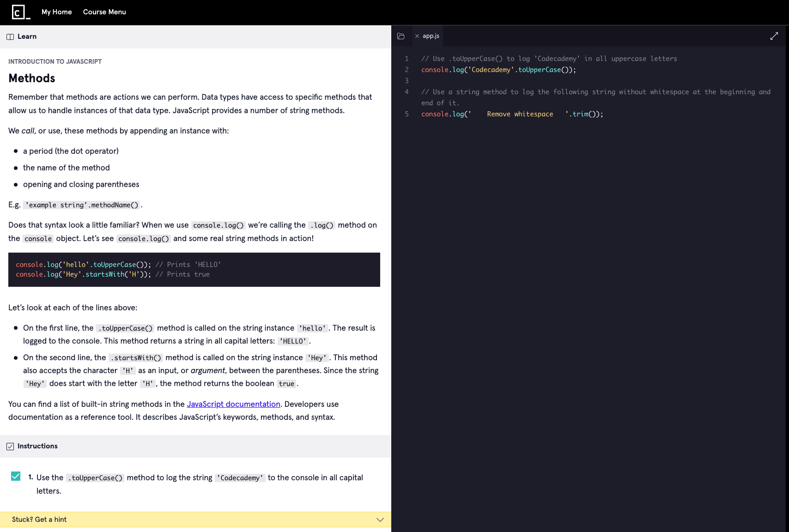Open the file explorer folder icon
This screenshot has height=532, width=789.
[x=401, y=36]
